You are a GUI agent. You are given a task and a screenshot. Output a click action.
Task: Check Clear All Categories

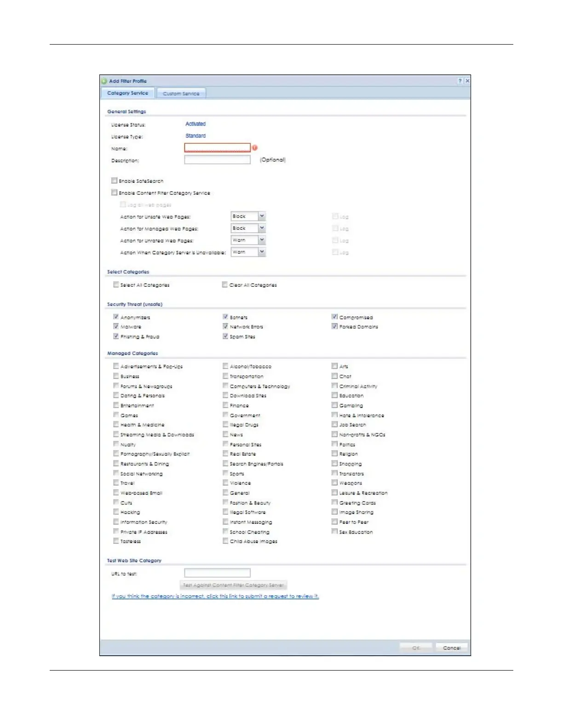[225, 284]
